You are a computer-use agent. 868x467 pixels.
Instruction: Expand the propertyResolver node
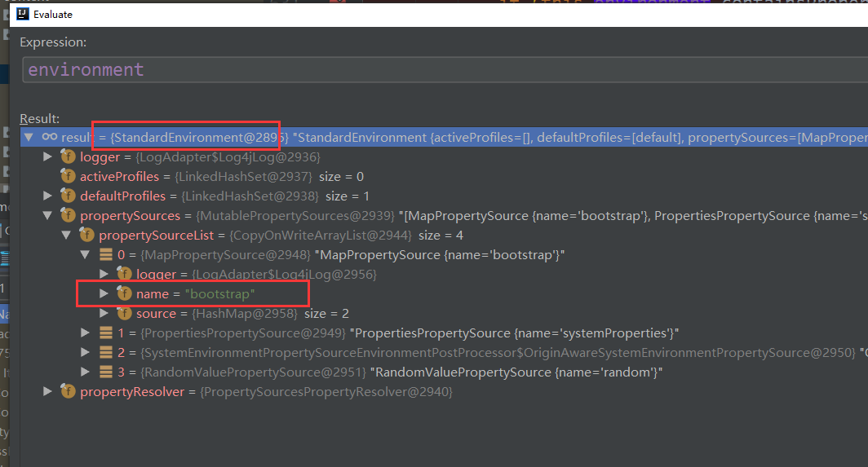47,392
